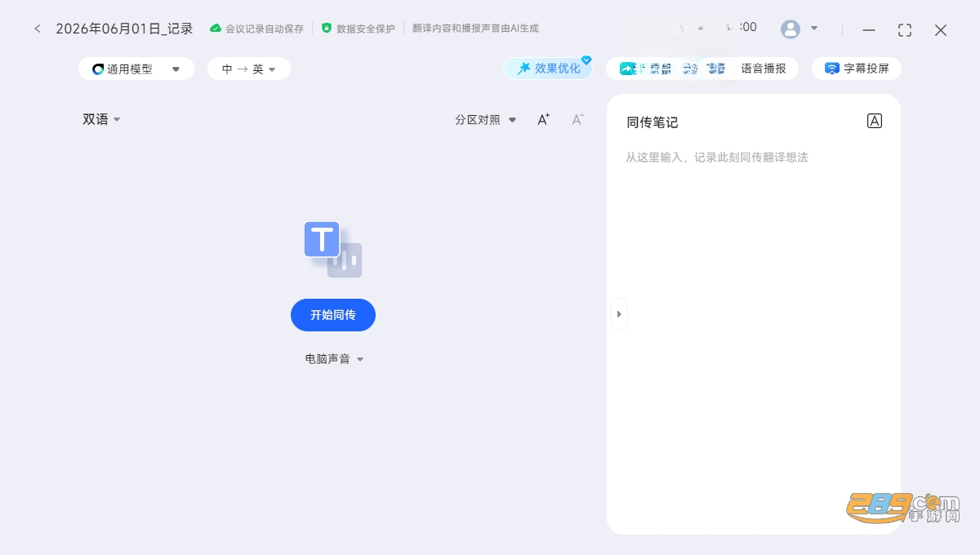Image resolution: width=980 pixels, height=555 pixels.
Task: Click the 会议记录自动保存 cloud icon
Action: pos(216,28)
